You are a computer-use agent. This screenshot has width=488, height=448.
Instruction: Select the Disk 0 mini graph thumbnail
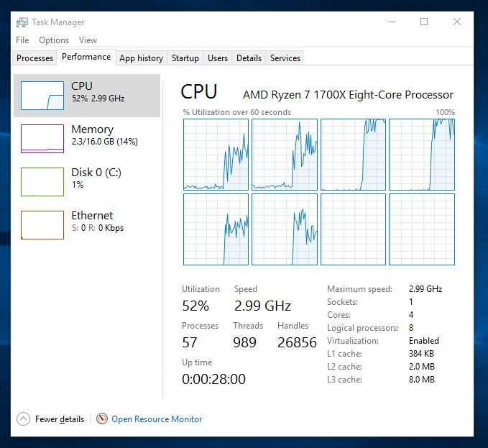pos(42,182)
